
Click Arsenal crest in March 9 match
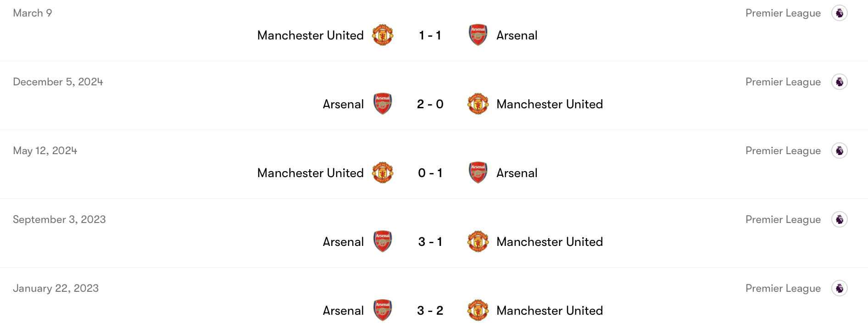[x=478, y=35]
